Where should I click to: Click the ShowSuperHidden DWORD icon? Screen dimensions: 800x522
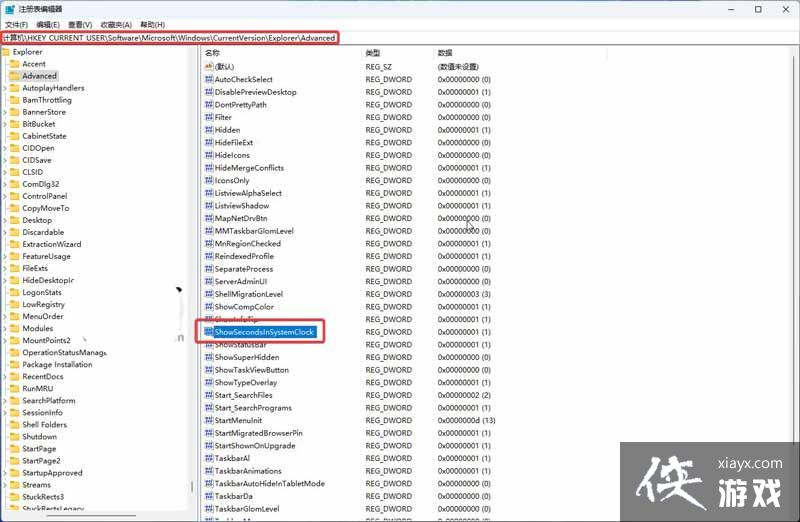click(x=209, y=357)
